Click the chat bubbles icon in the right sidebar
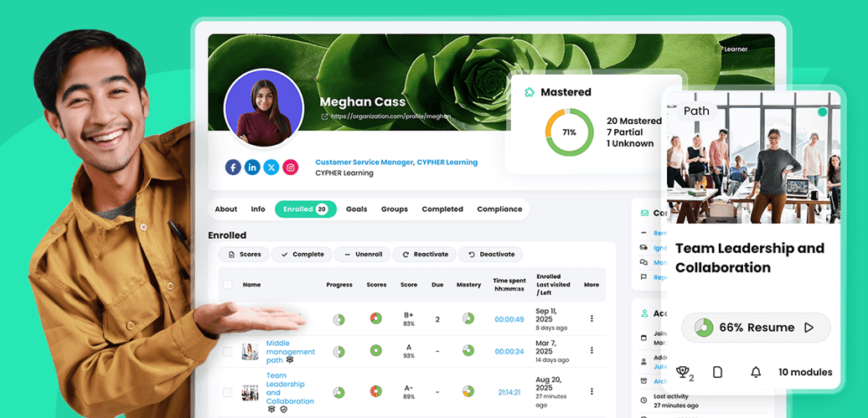 click(x=643, y=262)
